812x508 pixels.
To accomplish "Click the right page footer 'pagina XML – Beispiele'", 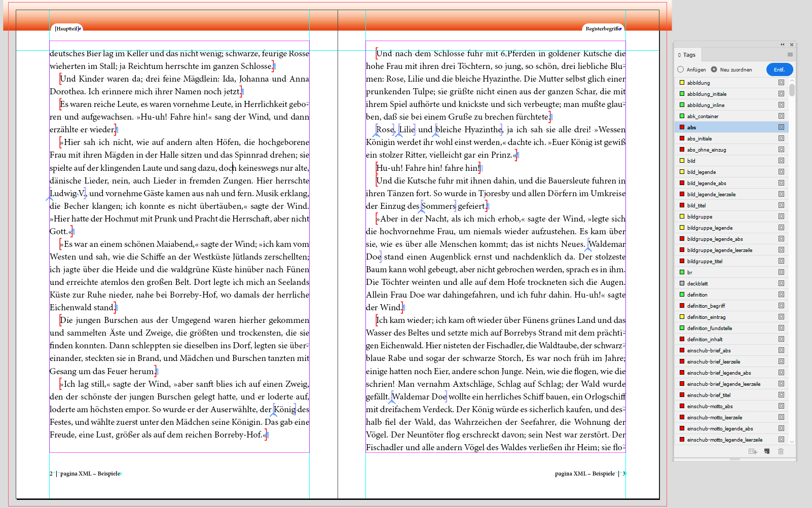I will coord(585,474).
